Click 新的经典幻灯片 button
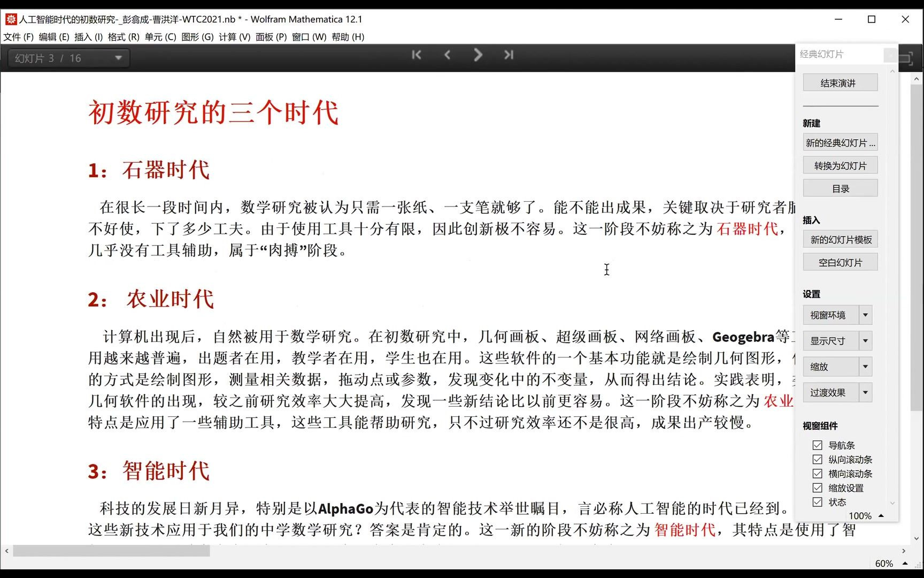 (x=840, y=143)
